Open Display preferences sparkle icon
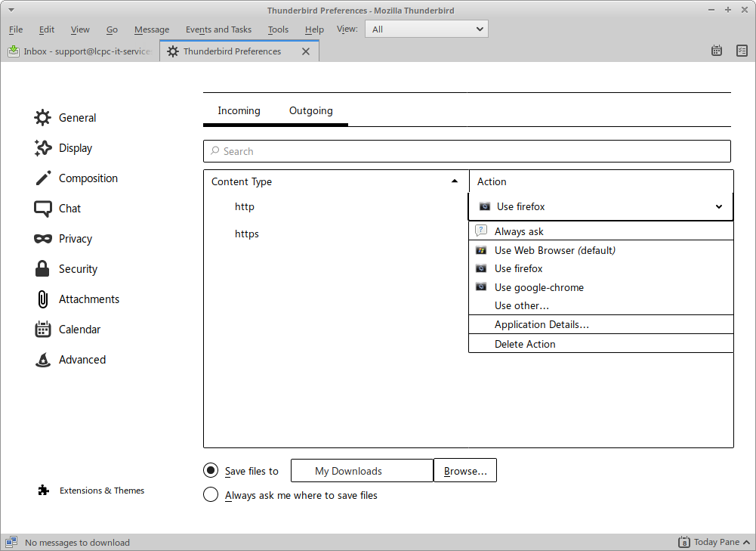This screenshot has width=756, height=551. (x=42, y=148)
